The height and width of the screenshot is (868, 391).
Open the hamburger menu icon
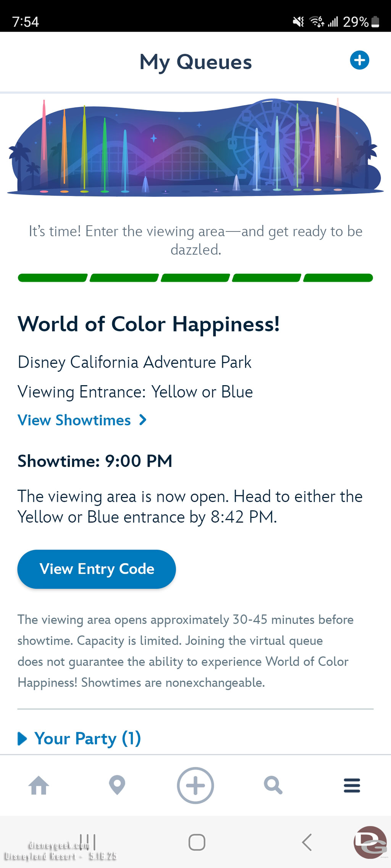coord(352,786)
